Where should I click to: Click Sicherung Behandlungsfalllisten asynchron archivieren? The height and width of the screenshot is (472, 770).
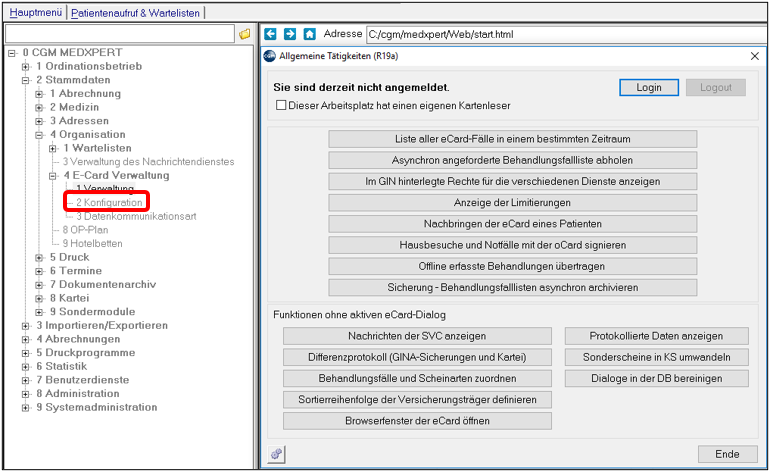512,287
